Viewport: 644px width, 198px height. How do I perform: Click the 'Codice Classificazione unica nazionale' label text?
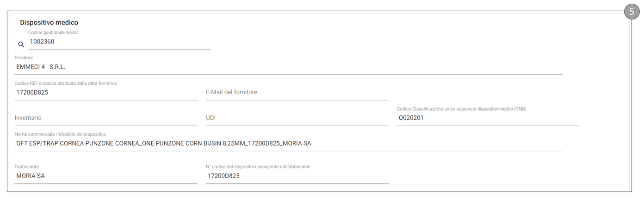pos(461,109)
